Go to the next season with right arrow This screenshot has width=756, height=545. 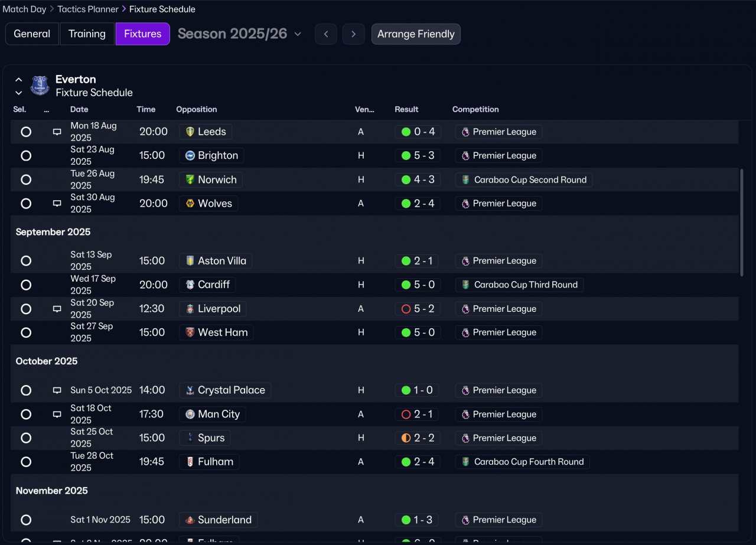click(354, 34)
